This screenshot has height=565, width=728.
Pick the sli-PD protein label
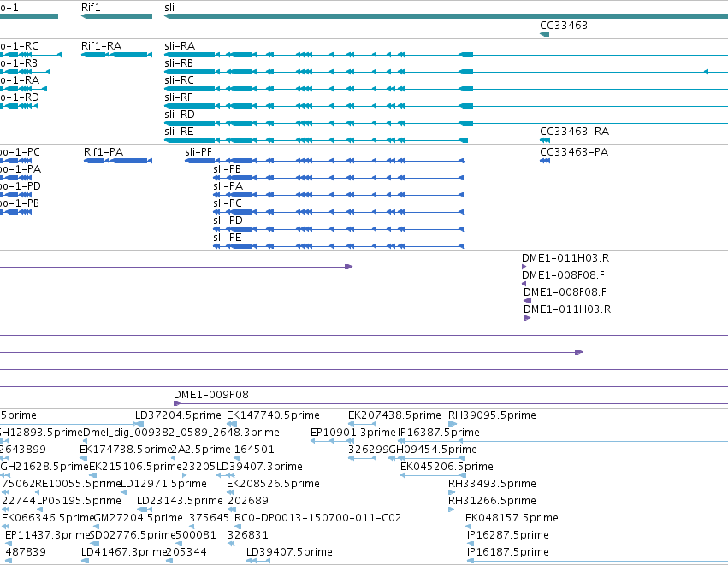coord(228,221)
